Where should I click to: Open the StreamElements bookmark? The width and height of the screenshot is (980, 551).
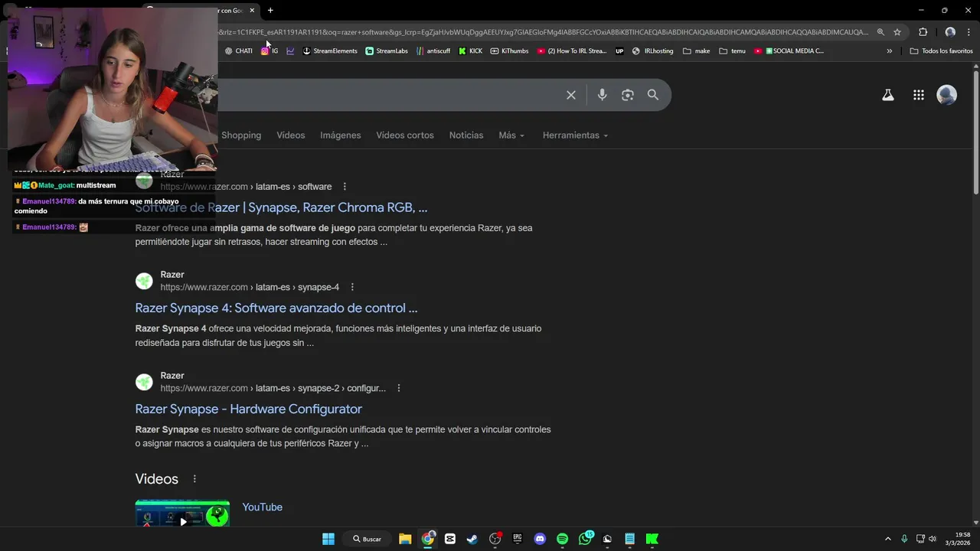click(330, 51)
